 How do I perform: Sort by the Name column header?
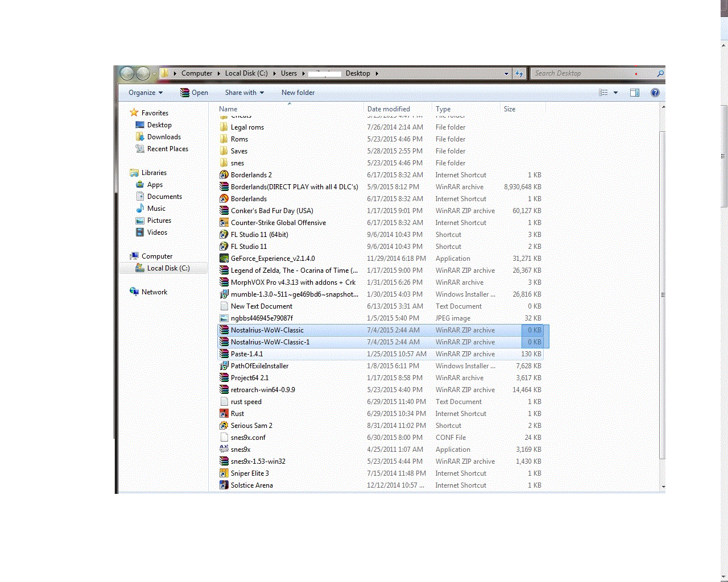point(290,109)
